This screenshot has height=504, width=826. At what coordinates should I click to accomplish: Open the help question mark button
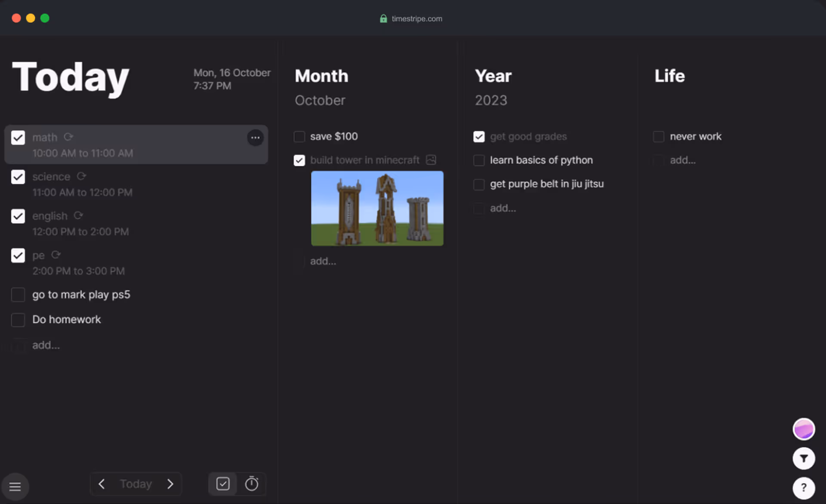pos(804,488)
